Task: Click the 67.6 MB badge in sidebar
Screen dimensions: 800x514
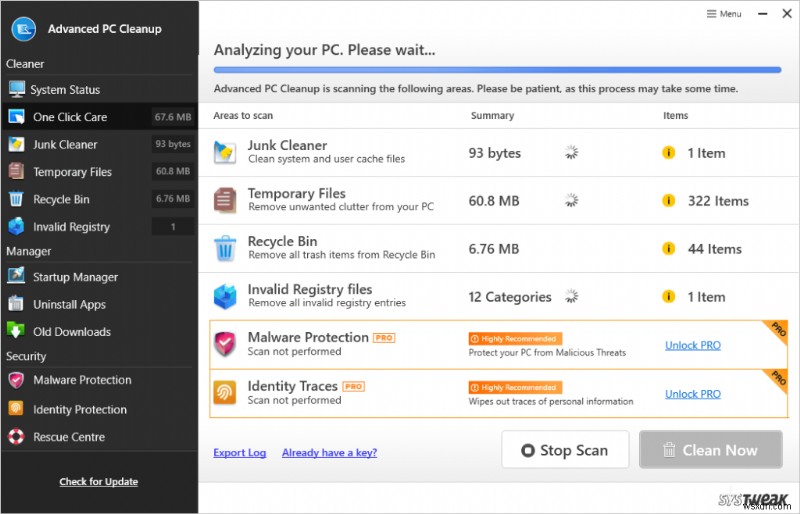Action: (x=173, y=117)
